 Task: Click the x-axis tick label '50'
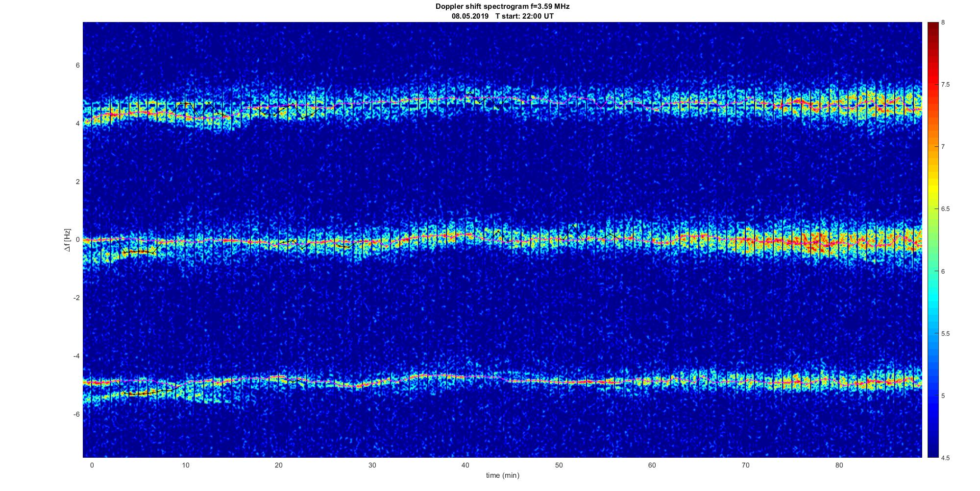coord(559,465)
